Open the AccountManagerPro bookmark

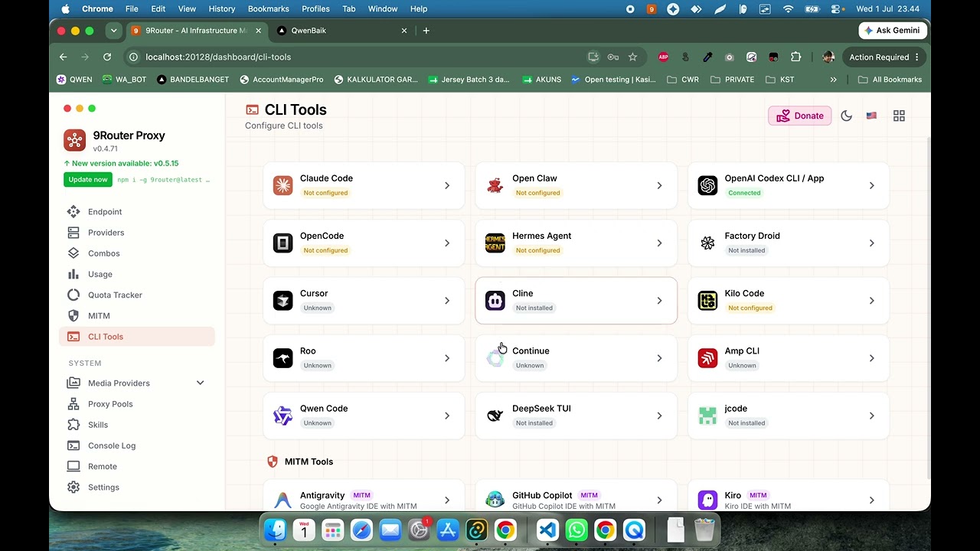tap(281, 80)
